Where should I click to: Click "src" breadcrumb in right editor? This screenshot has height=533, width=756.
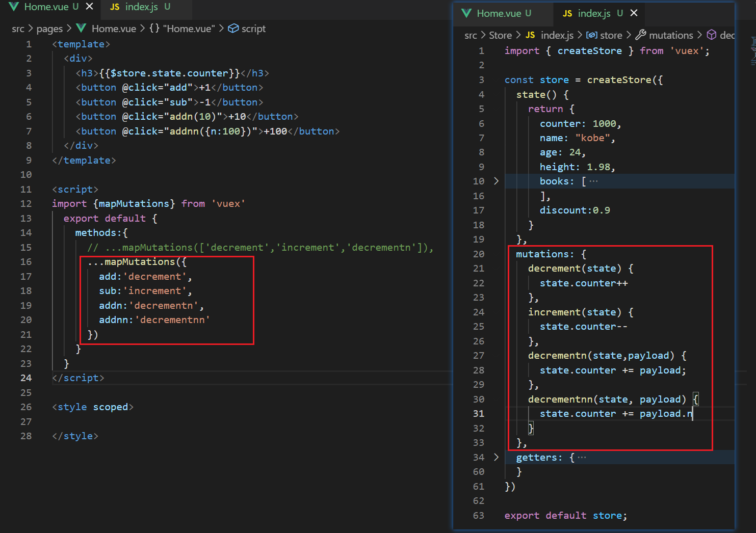tap(471, 35)
